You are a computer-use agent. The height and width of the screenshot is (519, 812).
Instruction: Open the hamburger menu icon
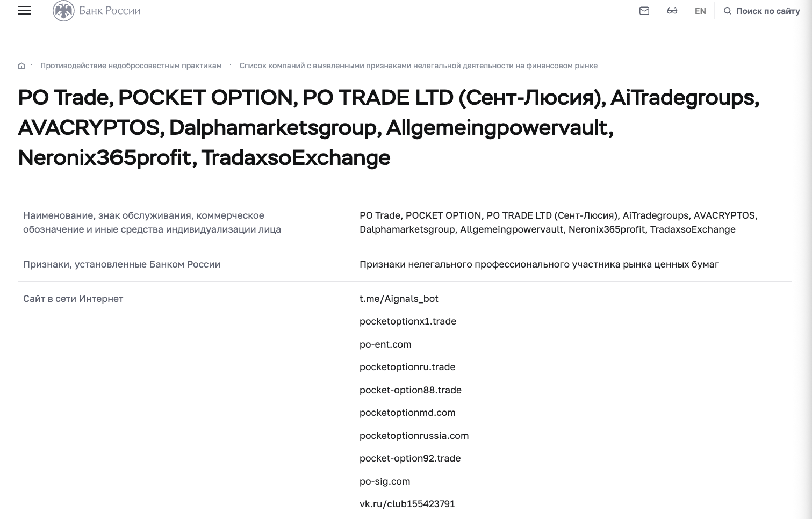coord(25,11)
